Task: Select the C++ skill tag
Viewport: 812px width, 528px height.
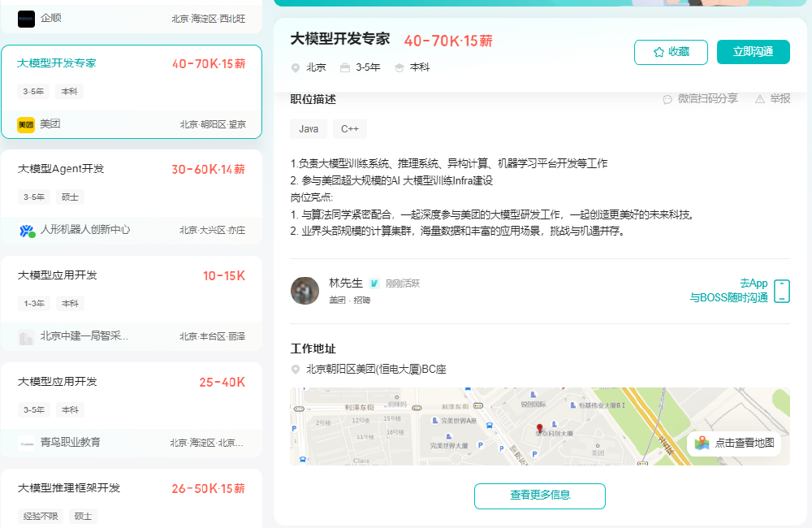Action: (x=350, y=128)
